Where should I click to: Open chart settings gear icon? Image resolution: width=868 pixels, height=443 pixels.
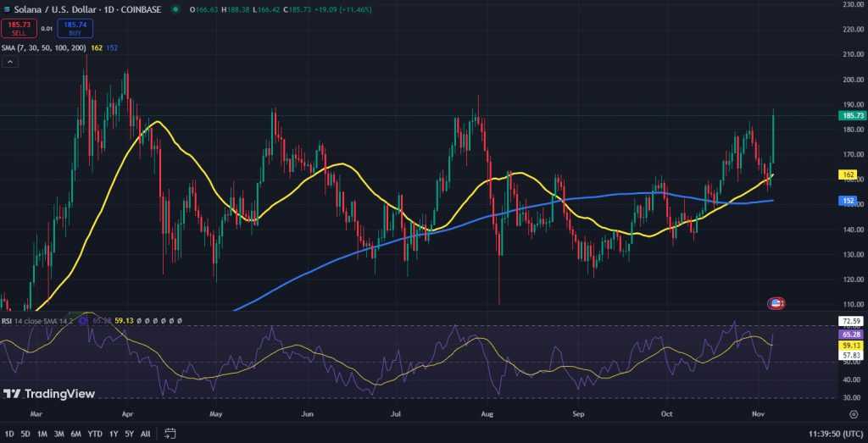point(854,413)
